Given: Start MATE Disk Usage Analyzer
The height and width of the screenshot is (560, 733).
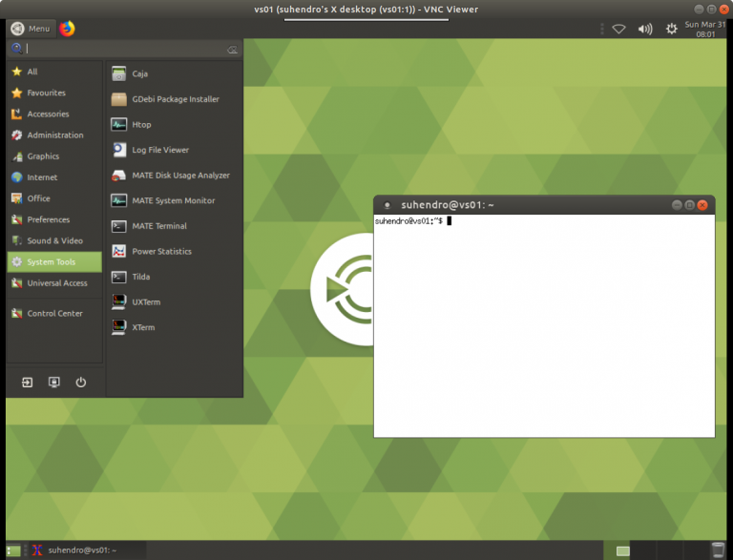Looking at the screenshot, I should pyautogui.click(x=179, y=176).
